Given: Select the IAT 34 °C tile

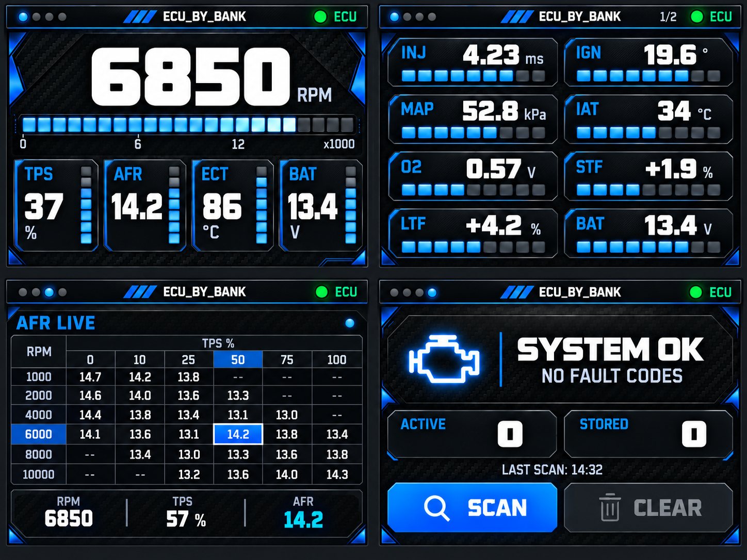Looking at the screenshot, I should (648, 119).
